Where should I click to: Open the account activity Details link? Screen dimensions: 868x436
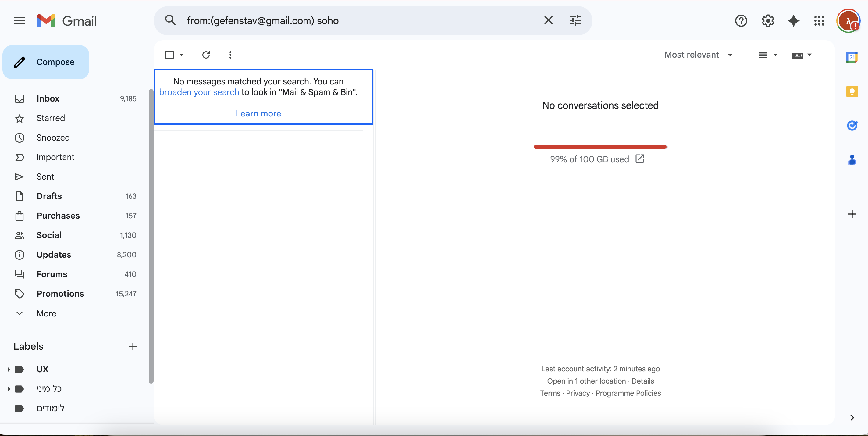coord(642,381)
